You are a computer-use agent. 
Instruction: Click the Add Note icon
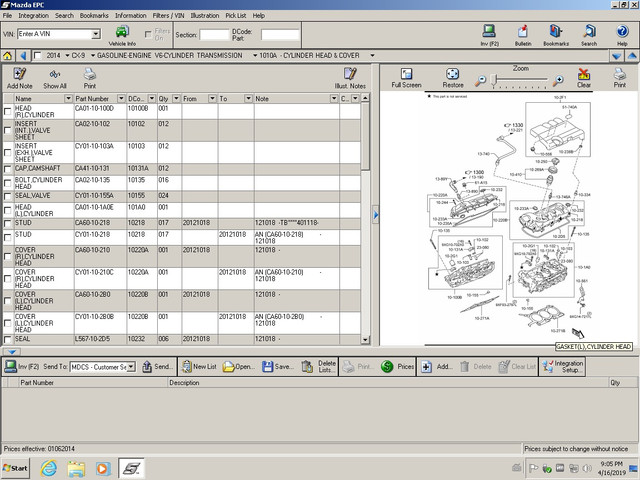(x=19, y=74)
